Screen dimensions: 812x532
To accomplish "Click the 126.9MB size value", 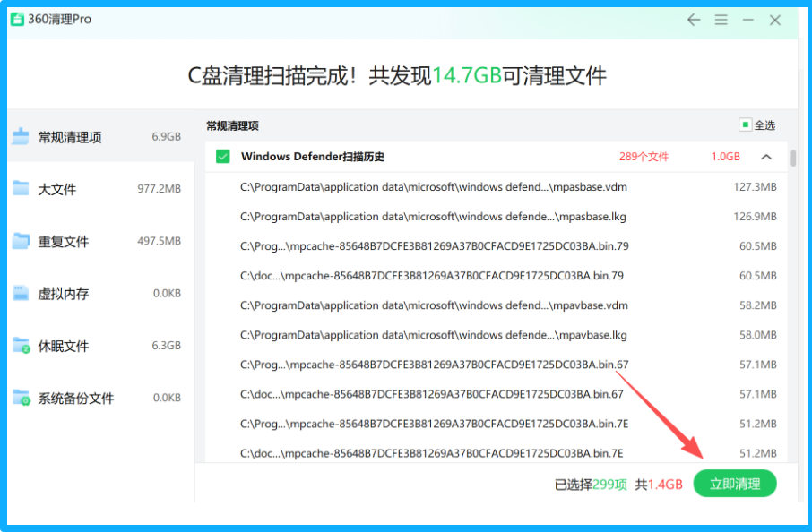I will point(755,217).
